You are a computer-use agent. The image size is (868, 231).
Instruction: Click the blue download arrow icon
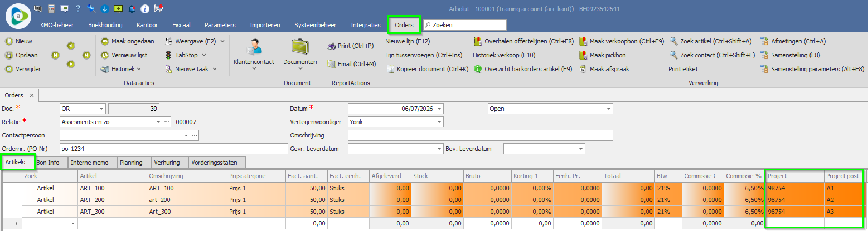tap(104, 8)
